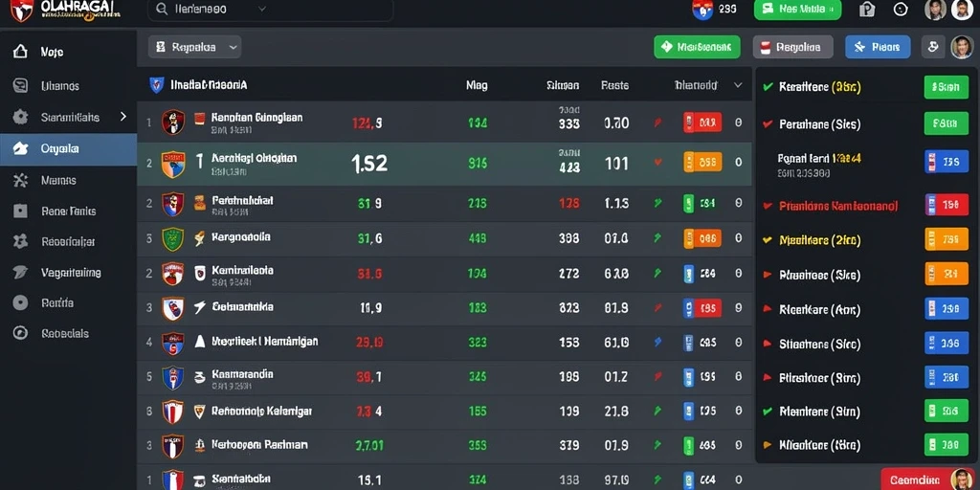This screenshot has height=490, width=980.
Task: Click the blue shield icon in table header
Action: [156, 85]
